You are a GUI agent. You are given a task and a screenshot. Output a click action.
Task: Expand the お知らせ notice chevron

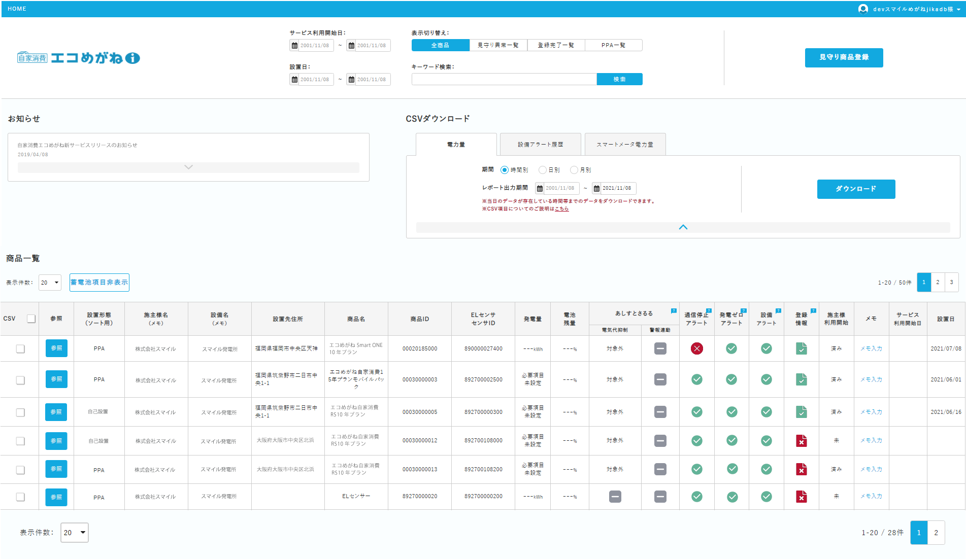tap(188, 167)
